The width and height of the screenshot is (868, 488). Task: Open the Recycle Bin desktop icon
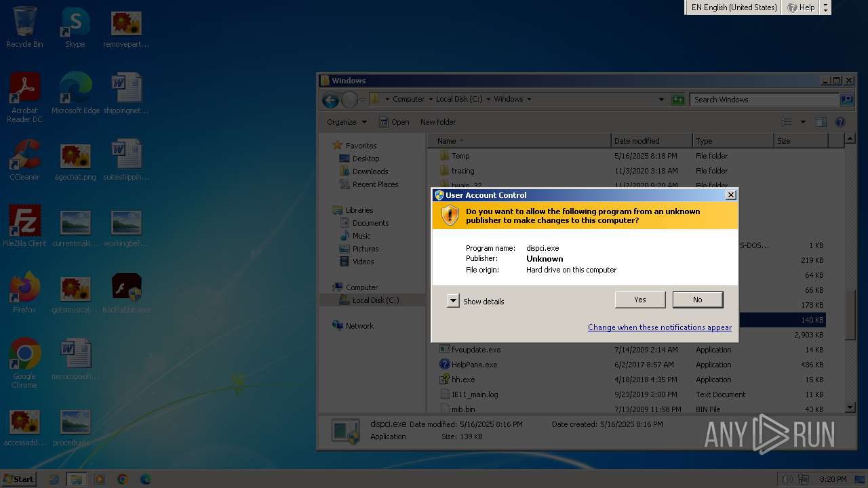24,28
